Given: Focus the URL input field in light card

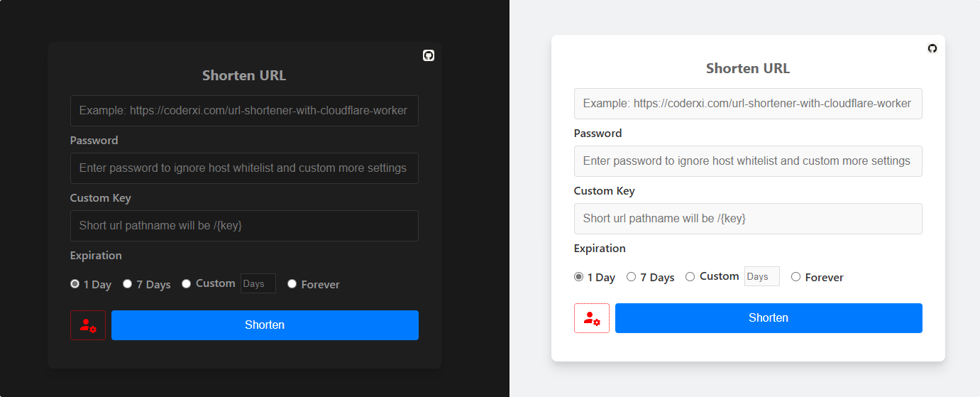Looking at the screenshot, I should (x=748, y=104).
